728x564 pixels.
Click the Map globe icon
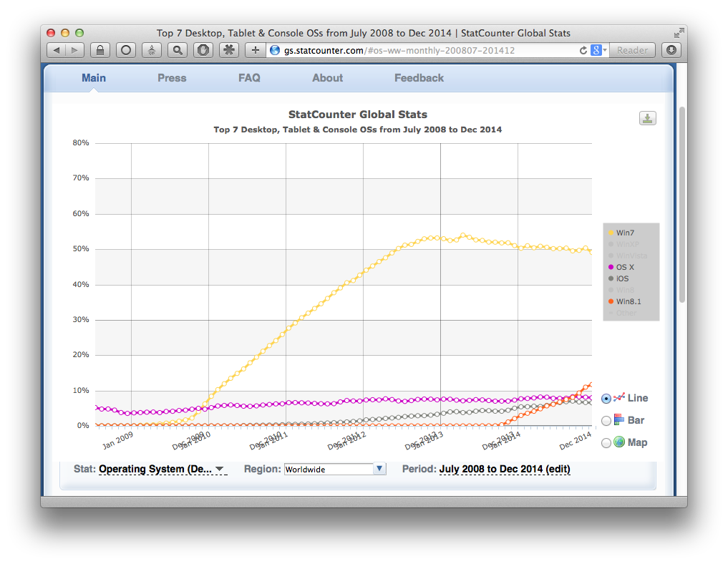[x=619, y=442]
